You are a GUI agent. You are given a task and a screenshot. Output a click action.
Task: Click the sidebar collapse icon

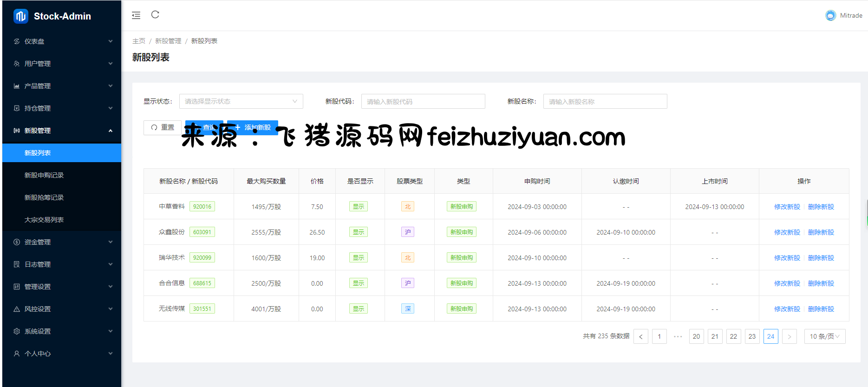coord(136,15)
